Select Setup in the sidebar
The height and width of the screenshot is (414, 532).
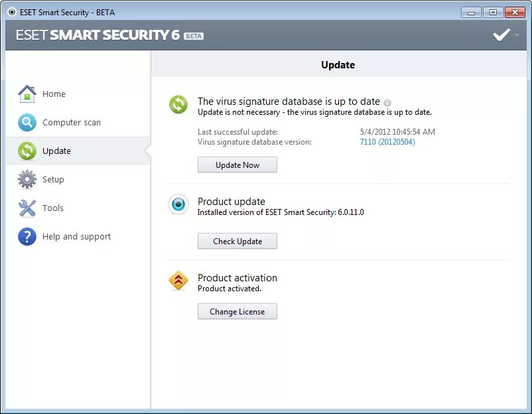53,180
